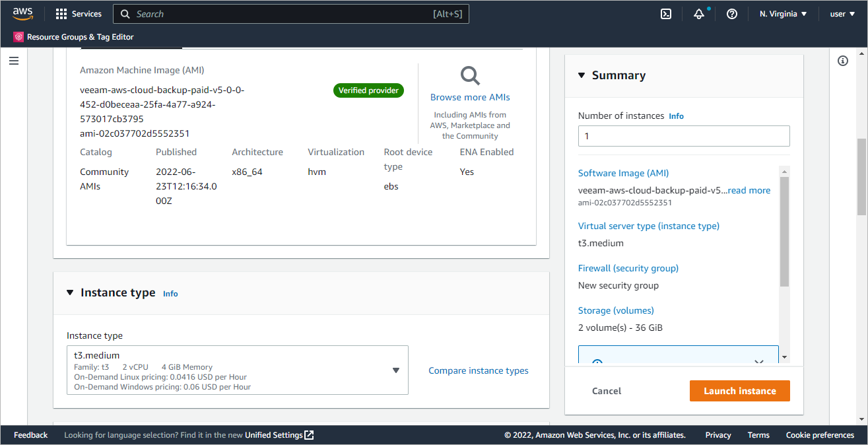
Task: Click the AWS logo home icon
Action: tap(22, 13)
